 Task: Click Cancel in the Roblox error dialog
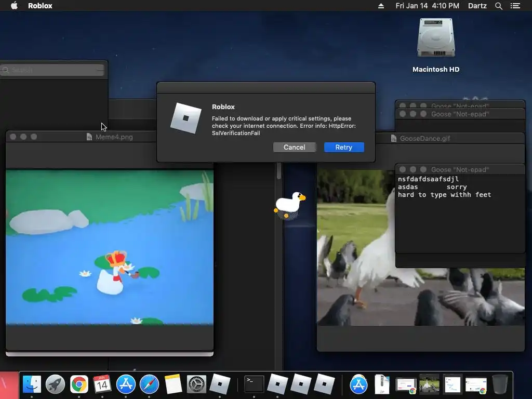click(x=294, y=147)
